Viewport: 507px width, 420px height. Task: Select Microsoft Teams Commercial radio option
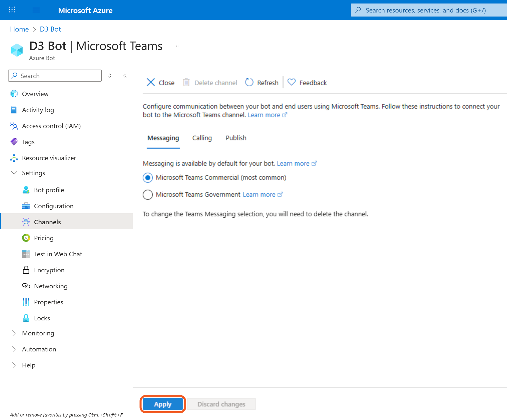click(x=148, y=178)
